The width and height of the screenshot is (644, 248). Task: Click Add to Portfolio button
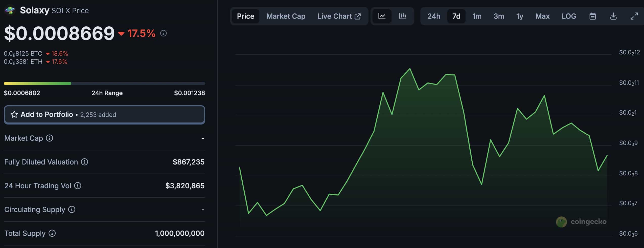pyautogui.click(x=104, y=115)
